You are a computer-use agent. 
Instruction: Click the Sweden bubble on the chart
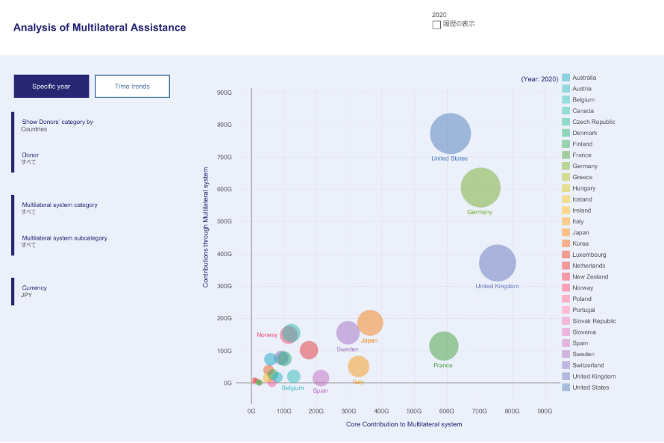(x=348, y=332)
